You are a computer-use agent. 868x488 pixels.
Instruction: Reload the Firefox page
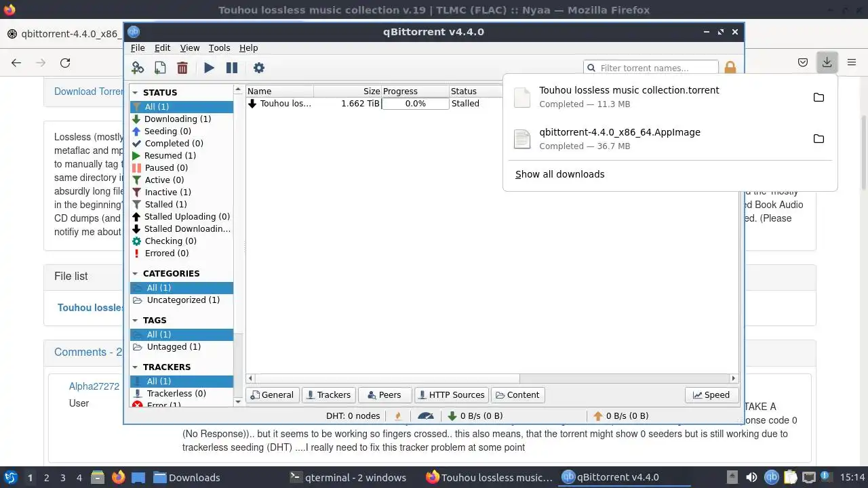pos(65,62)
